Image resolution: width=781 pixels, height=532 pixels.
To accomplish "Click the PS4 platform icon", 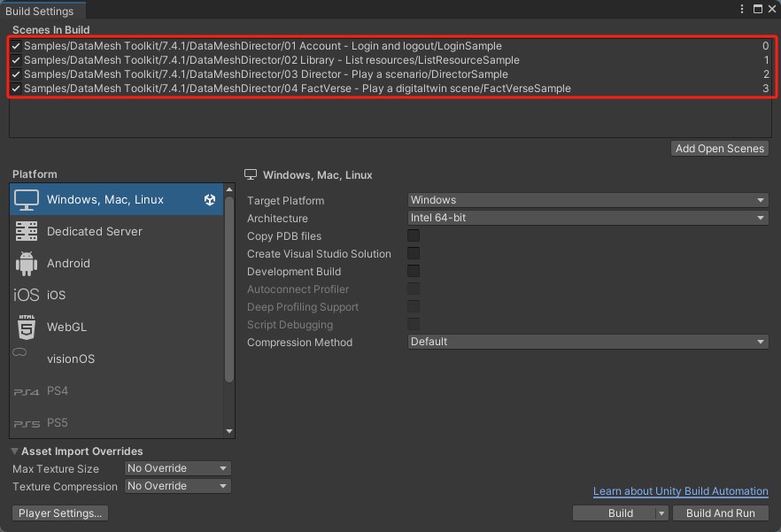I will [27, 391].
